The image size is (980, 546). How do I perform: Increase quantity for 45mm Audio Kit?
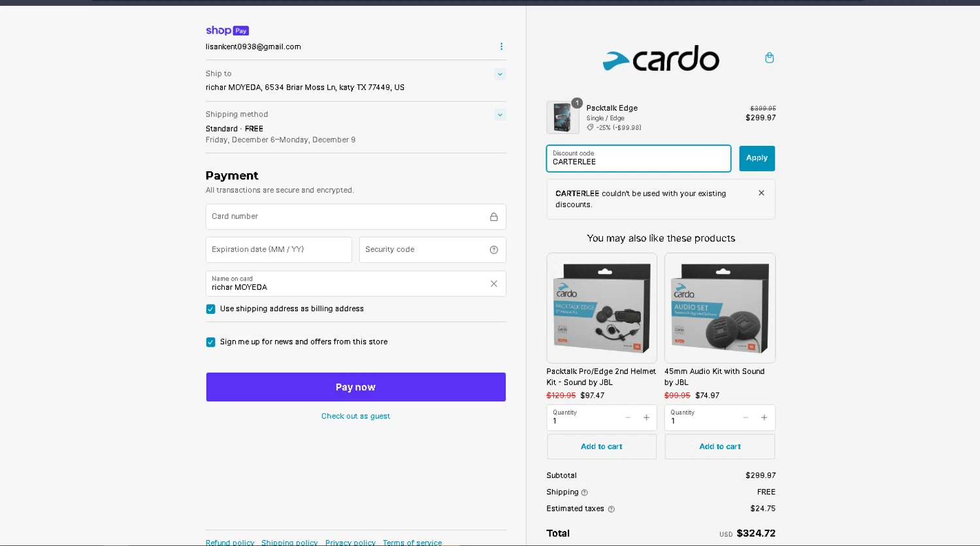pyautogui.click(x=764, y=418)
